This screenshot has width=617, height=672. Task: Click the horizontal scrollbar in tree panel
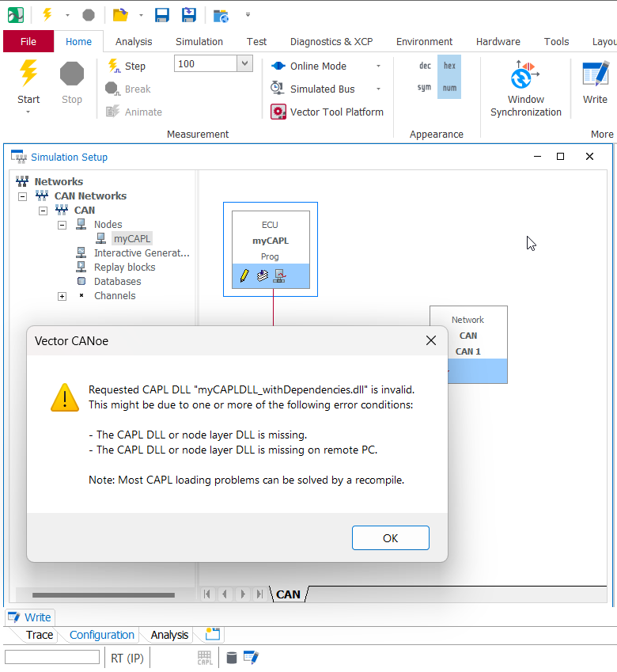(103, 595)
